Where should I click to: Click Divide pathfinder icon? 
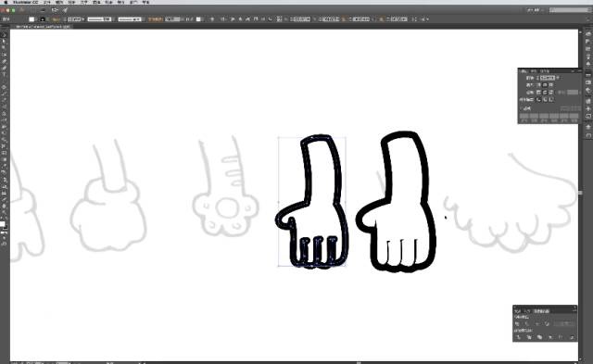(x=519, y=337)
